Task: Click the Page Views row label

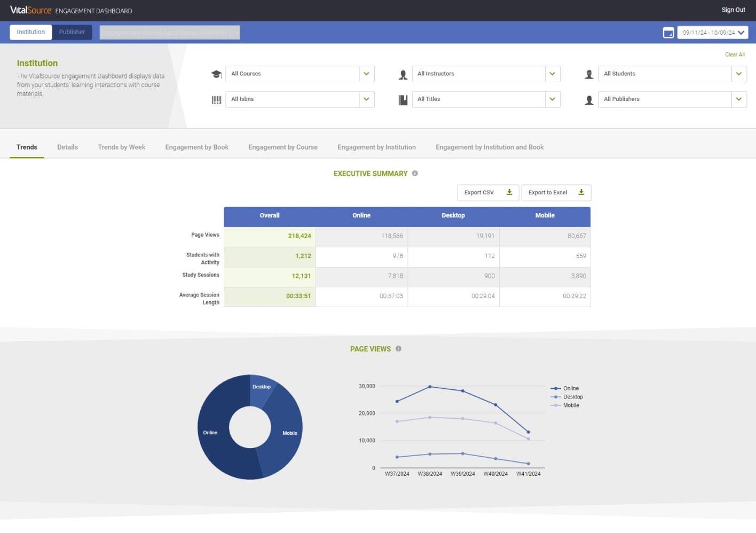Action: click(x=206, y=235)
